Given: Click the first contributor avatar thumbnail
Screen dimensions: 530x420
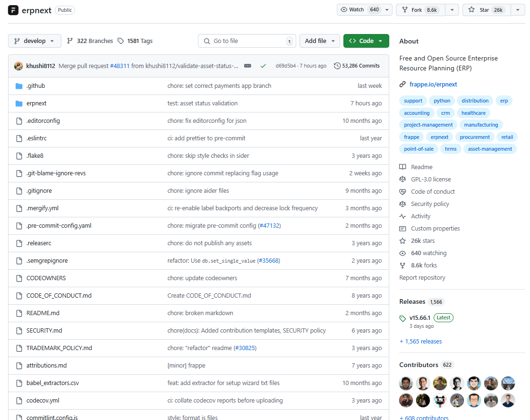Looking at the screenshot, I should point(406,384).
